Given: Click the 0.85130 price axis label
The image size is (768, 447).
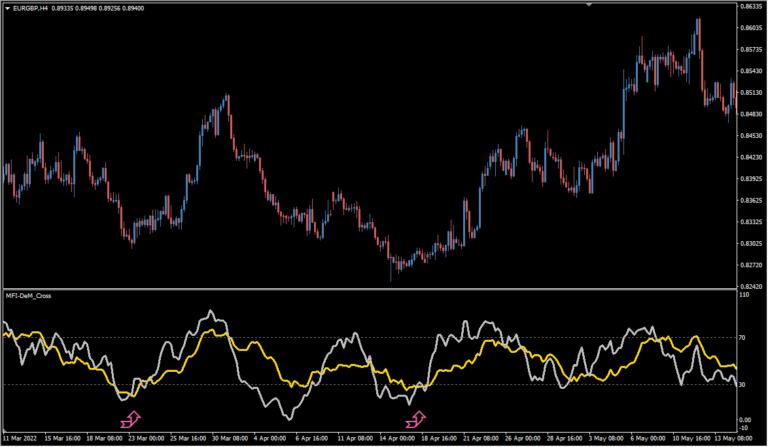Looking at the screenshot, I should point(751,93).
